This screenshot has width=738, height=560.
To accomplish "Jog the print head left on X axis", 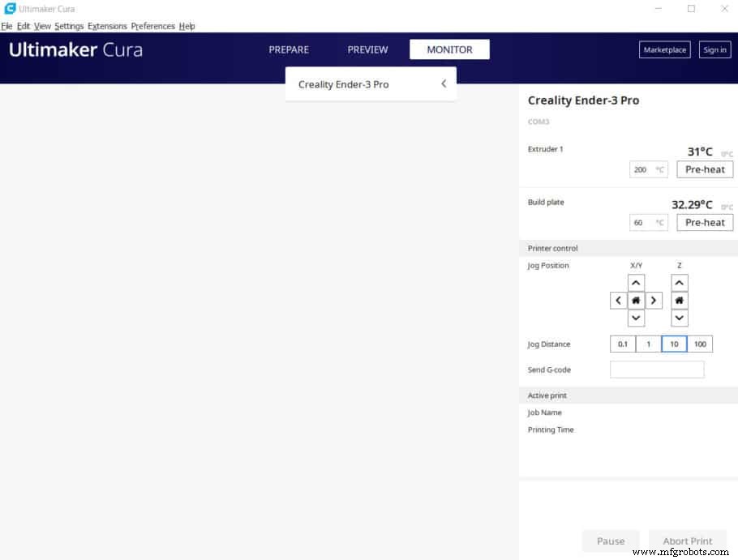I will coord(619,301).
